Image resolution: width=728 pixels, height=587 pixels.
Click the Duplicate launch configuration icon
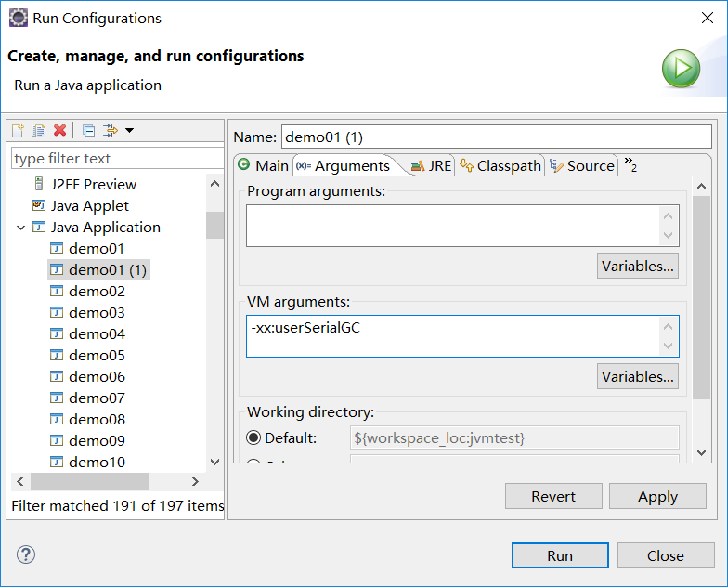38,130
